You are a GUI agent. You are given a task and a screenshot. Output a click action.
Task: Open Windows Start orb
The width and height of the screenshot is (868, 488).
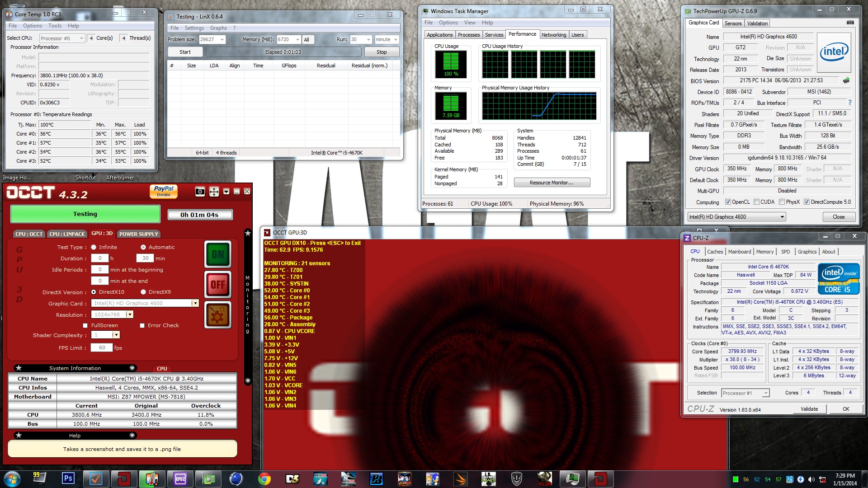pyautogui.click(x=12, y=479)
